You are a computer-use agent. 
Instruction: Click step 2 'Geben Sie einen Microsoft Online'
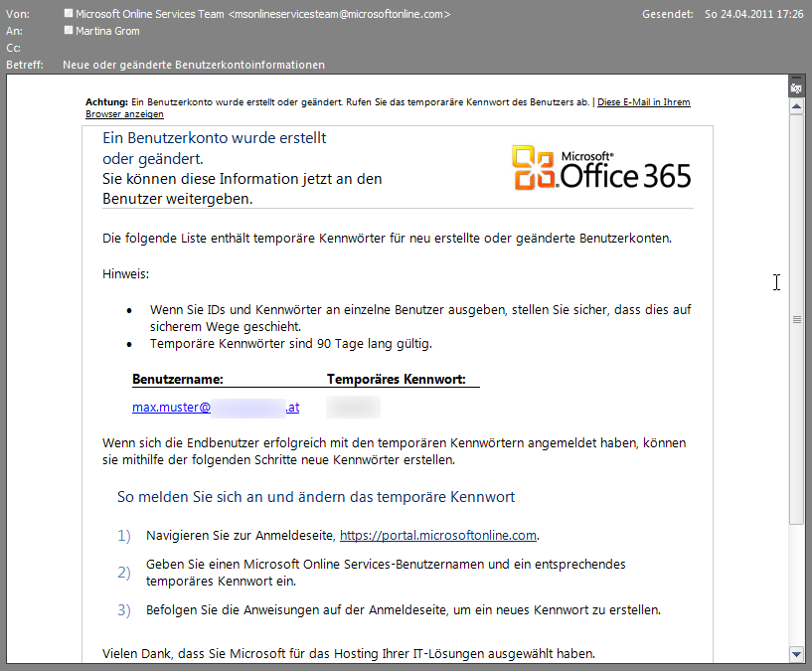coord(386,573)
